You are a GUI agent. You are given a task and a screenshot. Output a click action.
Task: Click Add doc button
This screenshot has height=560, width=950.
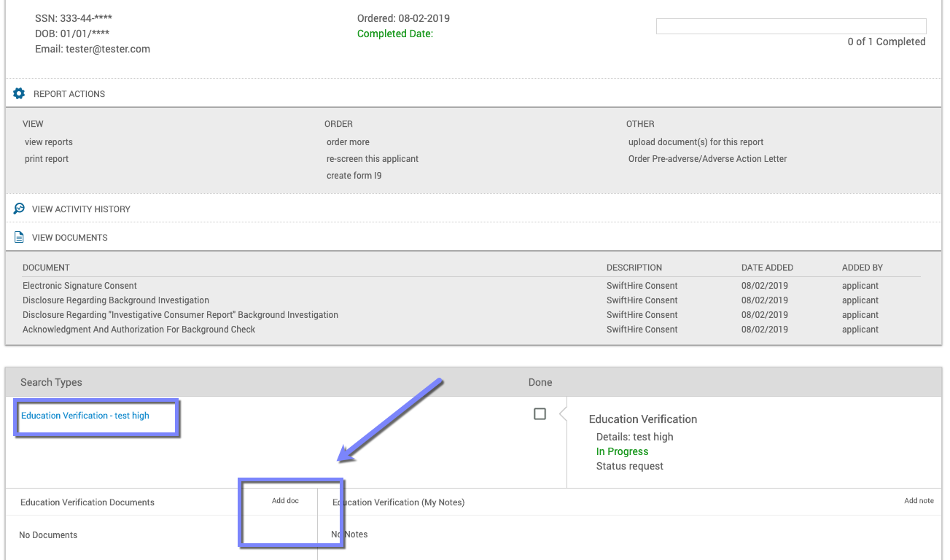pos(285,501)
